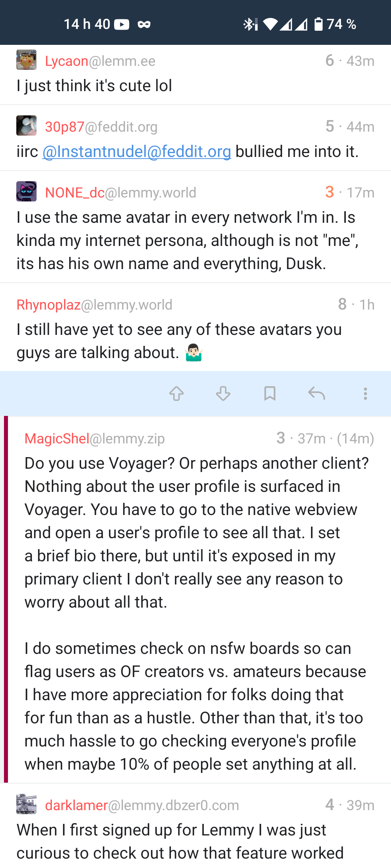The width and height of the screenshot is (391, 868).
Task: Tap Lycaon's avatar thumbnail
Action: coord(26,60)
